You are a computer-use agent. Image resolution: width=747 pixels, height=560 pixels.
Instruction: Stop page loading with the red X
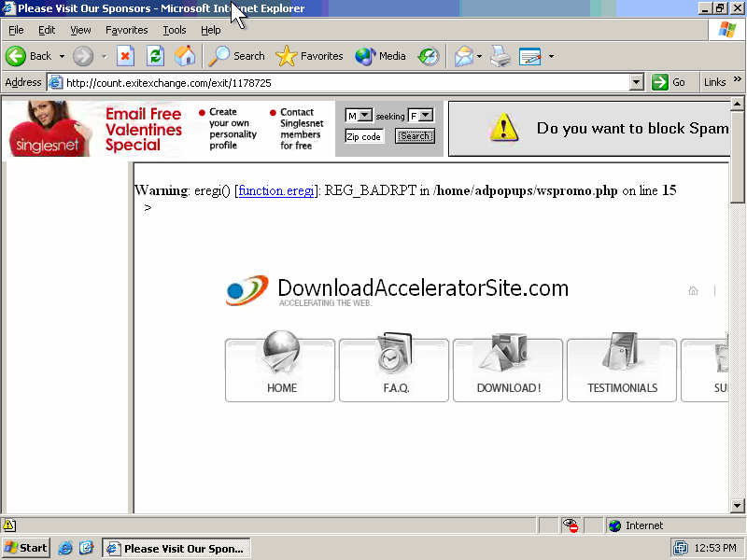pos(125,56)
